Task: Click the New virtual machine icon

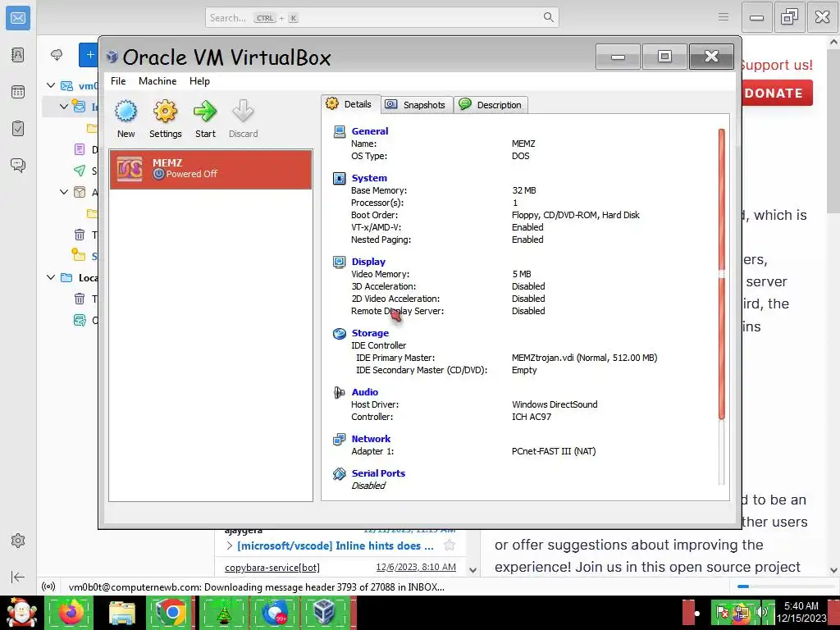Action: (x=126, y=112)
